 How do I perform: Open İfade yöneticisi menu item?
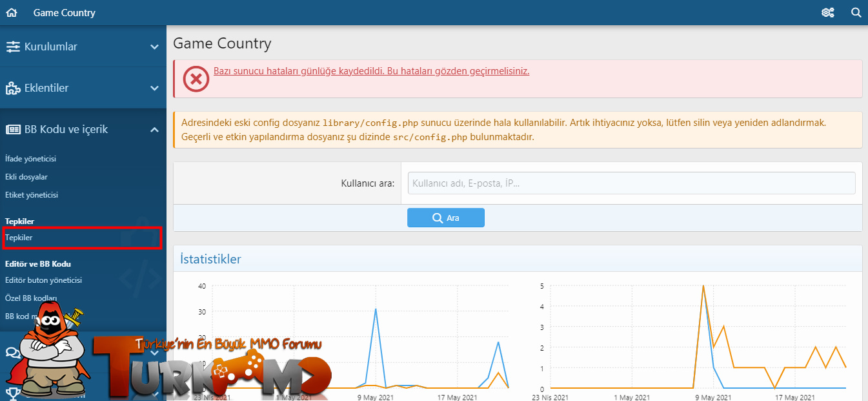[x=31, y=159]
